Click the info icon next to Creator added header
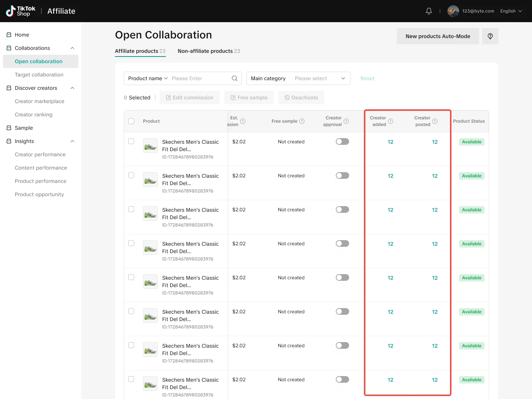 pyautogui.click(x=391, y=121)
